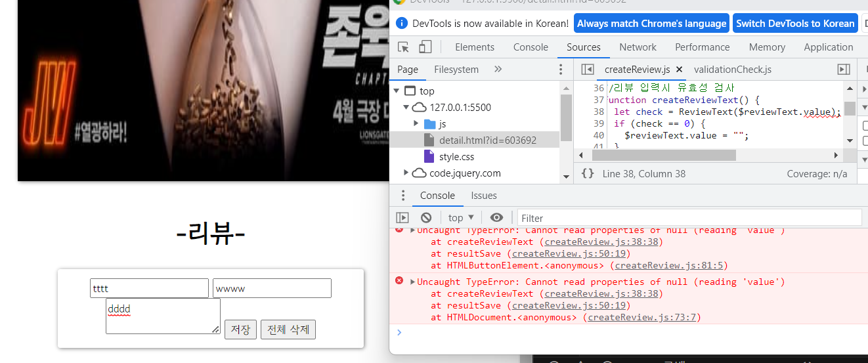Hide the navigator sidebar toggle icon
868x363 pixels.
point(588,70)
